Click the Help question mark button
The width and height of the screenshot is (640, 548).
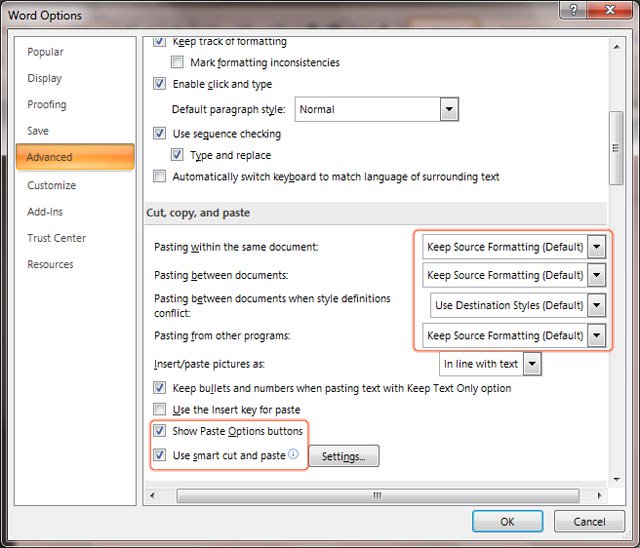(x=573, y=9)
